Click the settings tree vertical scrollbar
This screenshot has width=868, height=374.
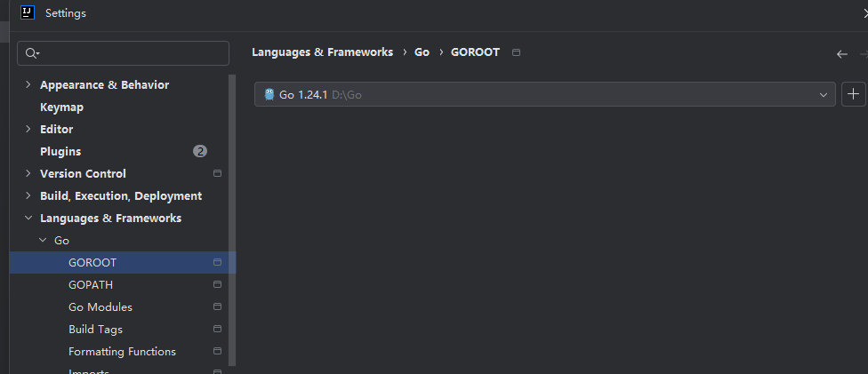pos(232,220)
